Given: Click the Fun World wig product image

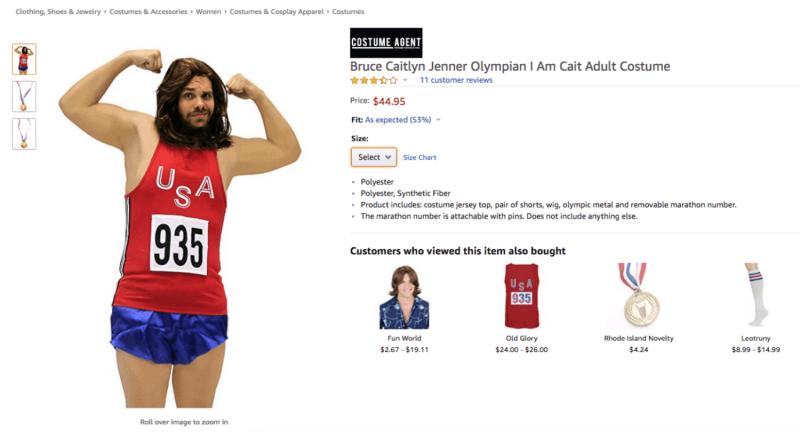Looking at the screenshot, I should 404,297.
